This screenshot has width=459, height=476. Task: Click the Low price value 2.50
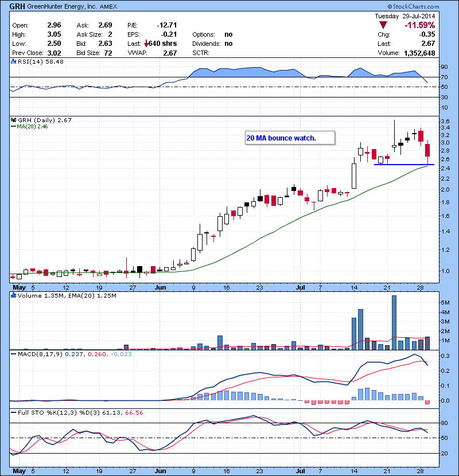(54, 44)
